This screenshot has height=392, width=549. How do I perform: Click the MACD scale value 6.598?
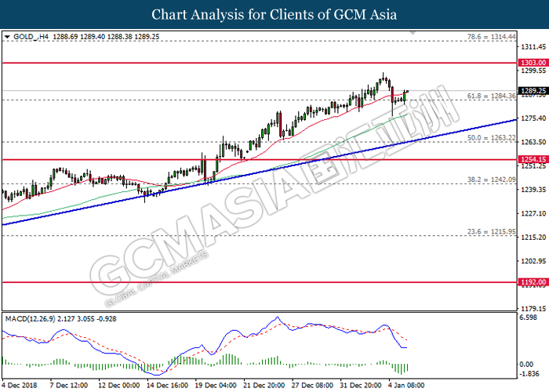(x=529, y=318)
